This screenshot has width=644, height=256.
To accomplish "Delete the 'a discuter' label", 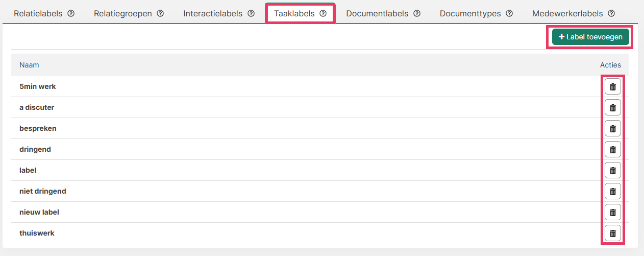I will pos(612,108).
